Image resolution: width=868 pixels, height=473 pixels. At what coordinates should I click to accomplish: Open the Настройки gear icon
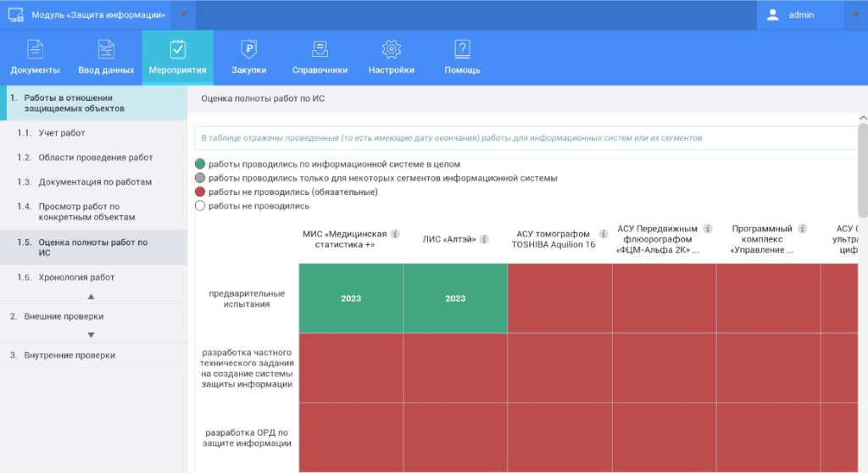pyautogui.click(x=391, y=49)
